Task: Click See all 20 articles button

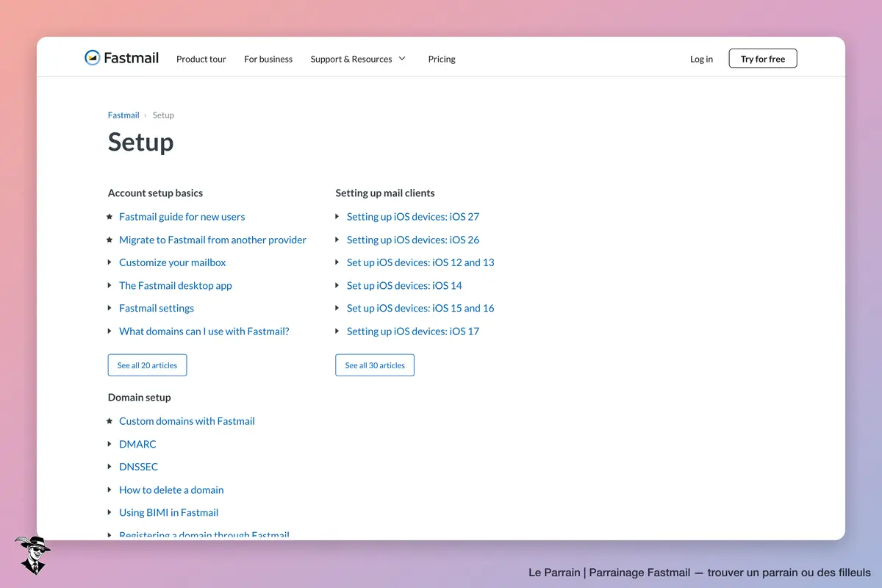Action: coord(147,365)
